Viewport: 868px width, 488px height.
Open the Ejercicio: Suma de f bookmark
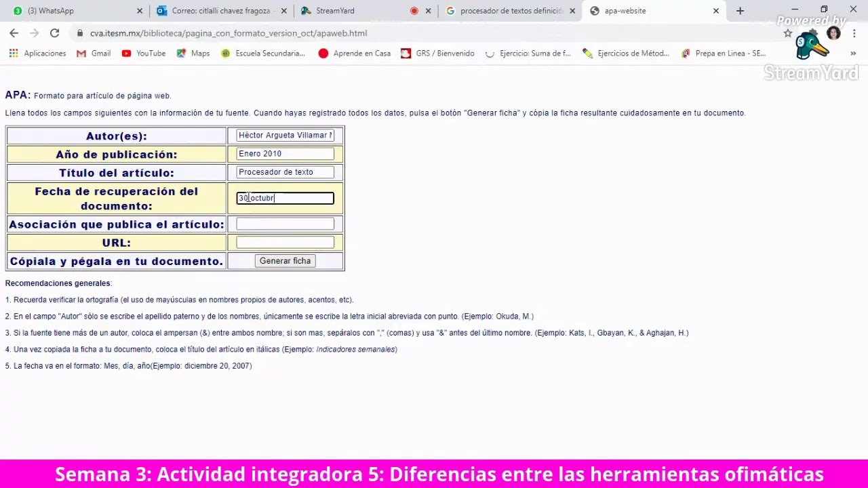(528, 54)
